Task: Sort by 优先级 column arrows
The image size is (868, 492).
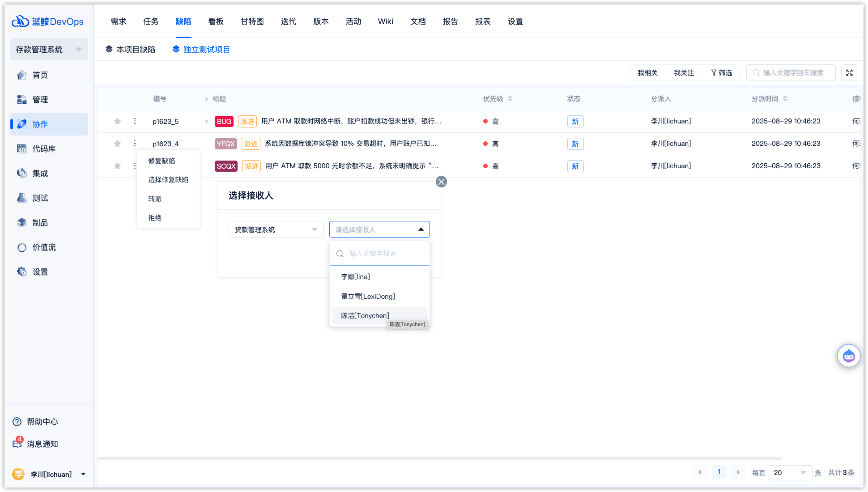Action: pyautogui.click(x=510, y=99)
